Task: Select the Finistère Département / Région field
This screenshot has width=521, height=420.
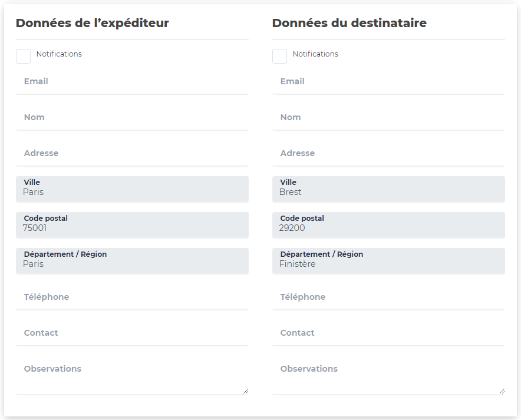Action: 388,261
